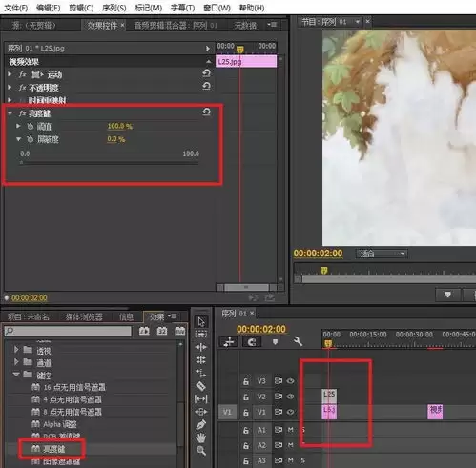Switch to the 信息 tab
The width and height of the screenshot is (476, 468).
[x=126, y=316]
